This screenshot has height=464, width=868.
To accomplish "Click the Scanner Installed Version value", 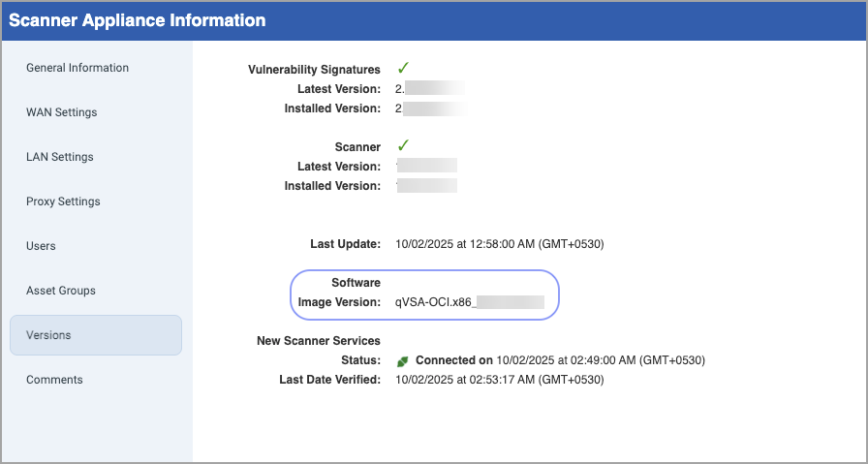I will coord(426,186).
